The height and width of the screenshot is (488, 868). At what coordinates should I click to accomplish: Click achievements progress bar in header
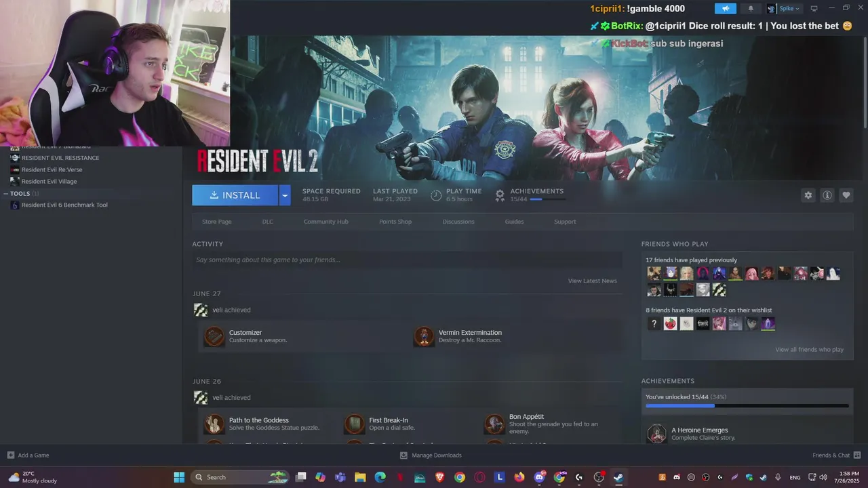click(x=547, y=199)
